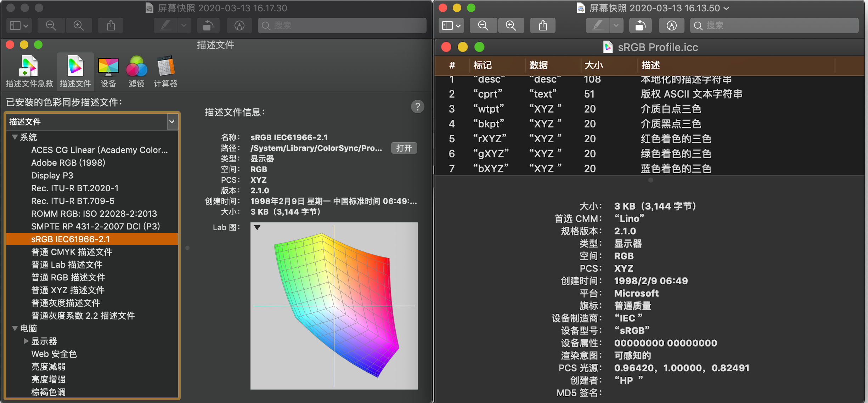Collapse the 系统 tree group

coord(15,137)
